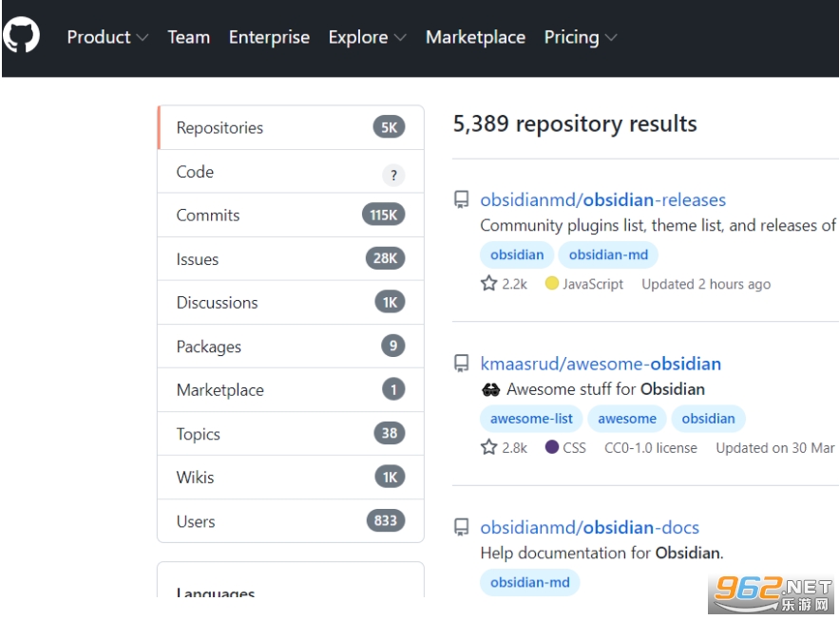Go to Marketplace in the top navigation

(x=475, y=37)
